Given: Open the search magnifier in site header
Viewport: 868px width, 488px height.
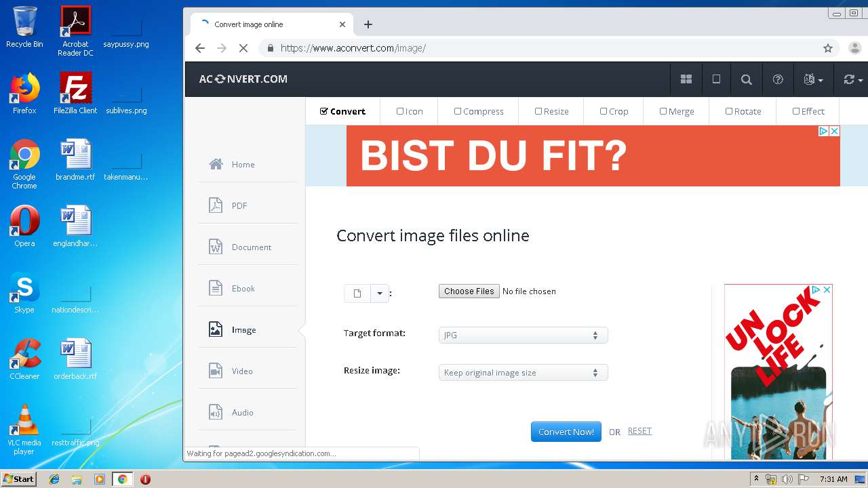Looking at the screenshot, I should coord(747,79).
